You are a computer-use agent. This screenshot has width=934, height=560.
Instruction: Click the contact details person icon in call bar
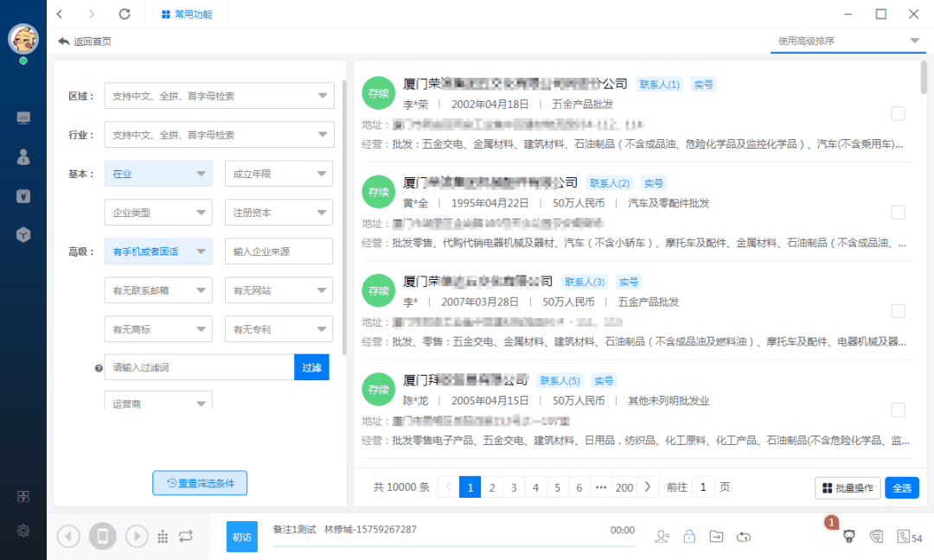pos(662,536)
